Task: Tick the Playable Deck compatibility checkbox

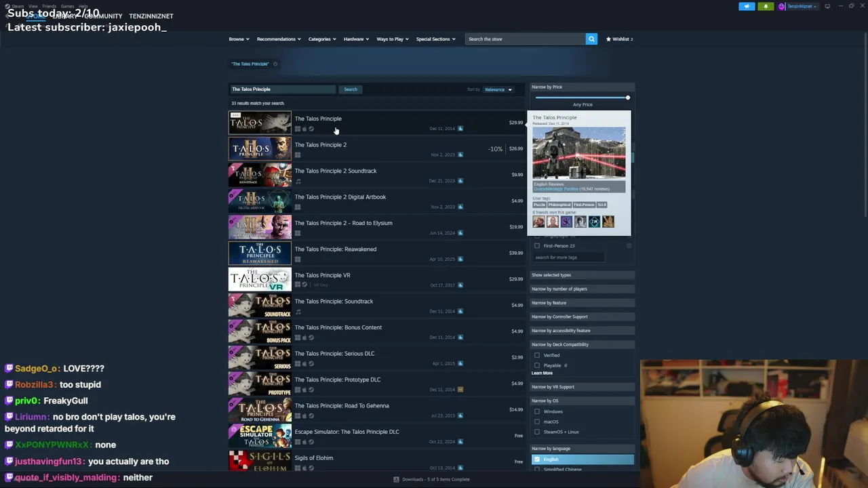Action: (x=537, y=365)
